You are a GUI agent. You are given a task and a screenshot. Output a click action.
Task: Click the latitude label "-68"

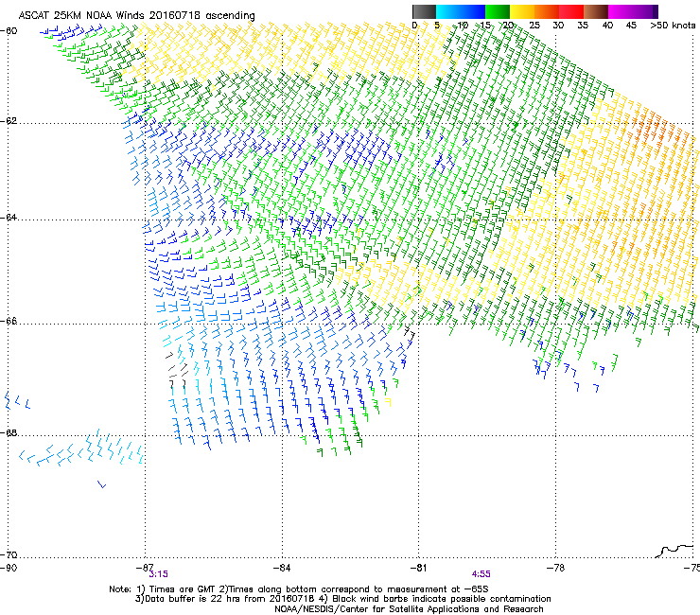coord(9,432)
